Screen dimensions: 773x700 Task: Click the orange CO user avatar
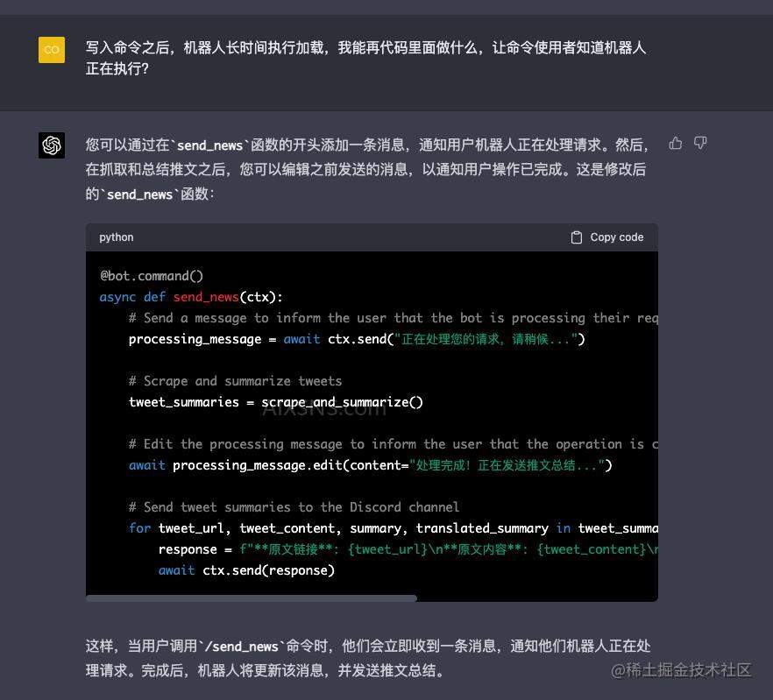coord(51,50)
